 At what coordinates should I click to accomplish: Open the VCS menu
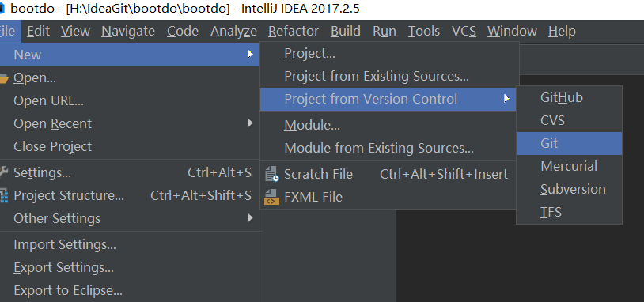point(464,31)
